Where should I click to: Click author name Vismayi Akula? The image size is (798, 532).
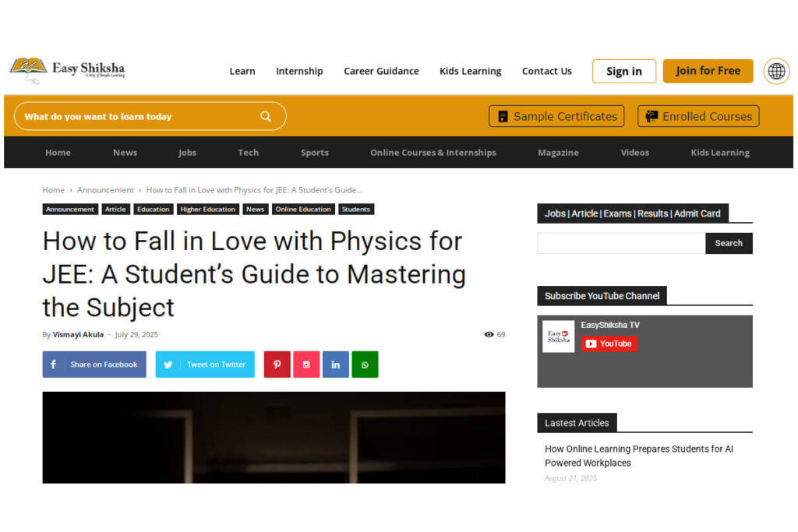click(78, 334)
